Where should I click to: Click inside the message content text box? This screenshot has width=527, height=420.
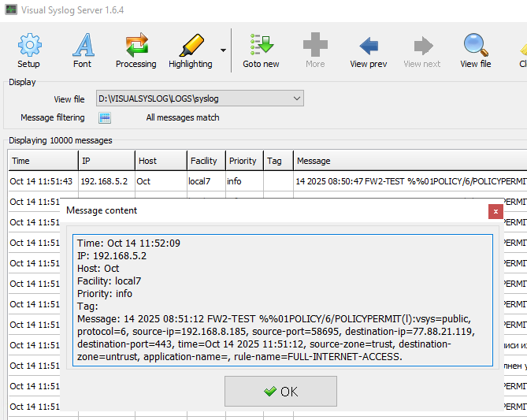point(282,299)
